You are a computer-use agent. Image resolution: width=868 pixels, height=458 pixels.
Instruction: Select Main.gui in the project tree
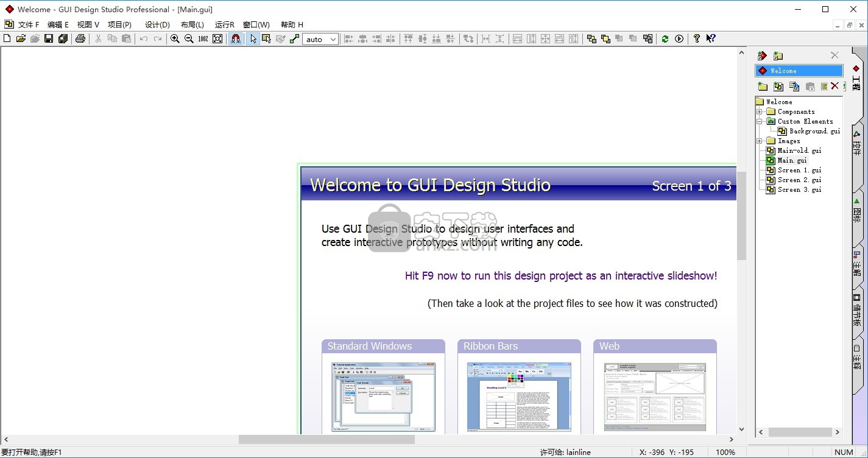(x=792, y=160)
